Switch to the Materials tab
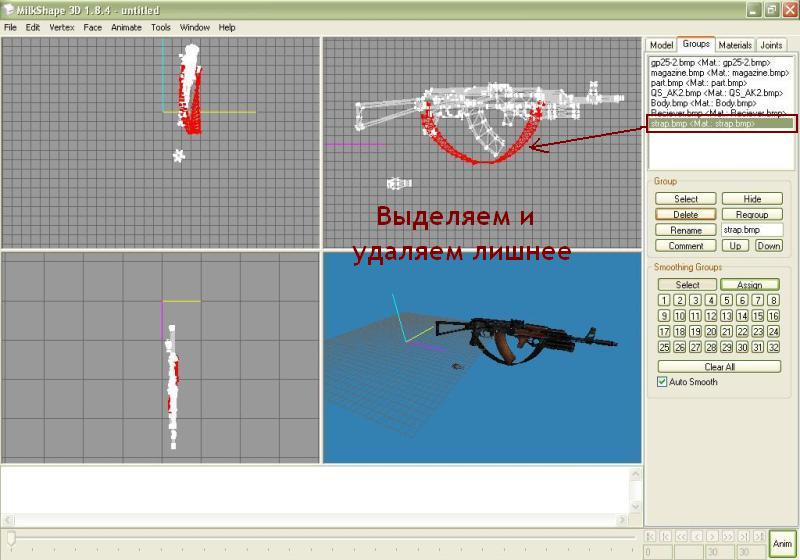Image resolution: width=800 pixels, height=560 pixels. tap(734, 45)
